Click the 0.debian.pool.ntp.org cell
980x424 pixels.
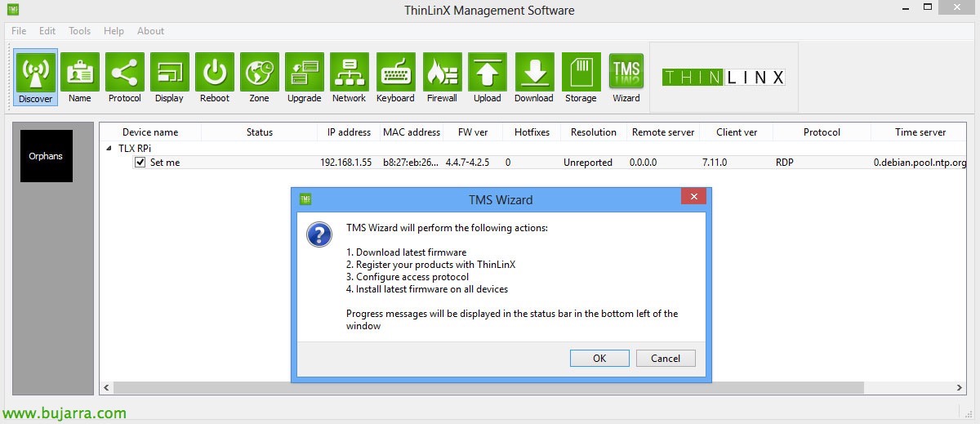920,163
